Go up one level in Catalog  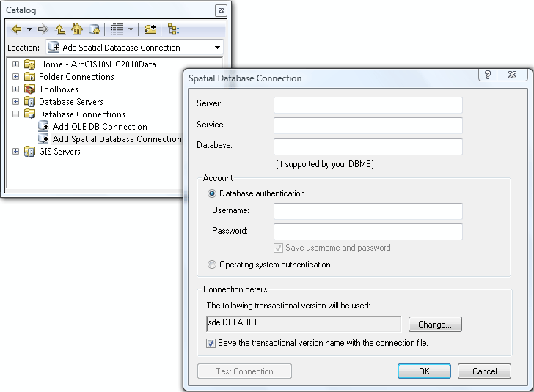pos(60,29)
